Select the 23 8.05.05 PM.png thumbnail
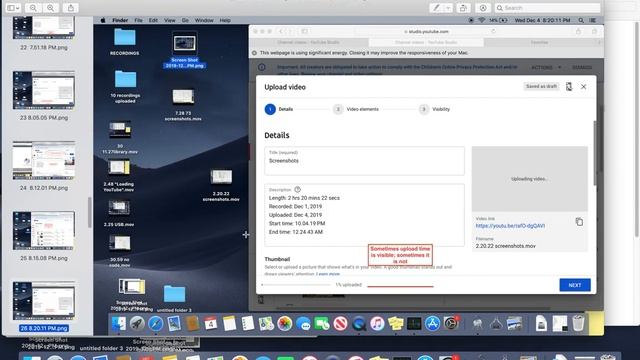Image resolution: width=640 pixels, height=360 pixels. click(x=44, y=90)
